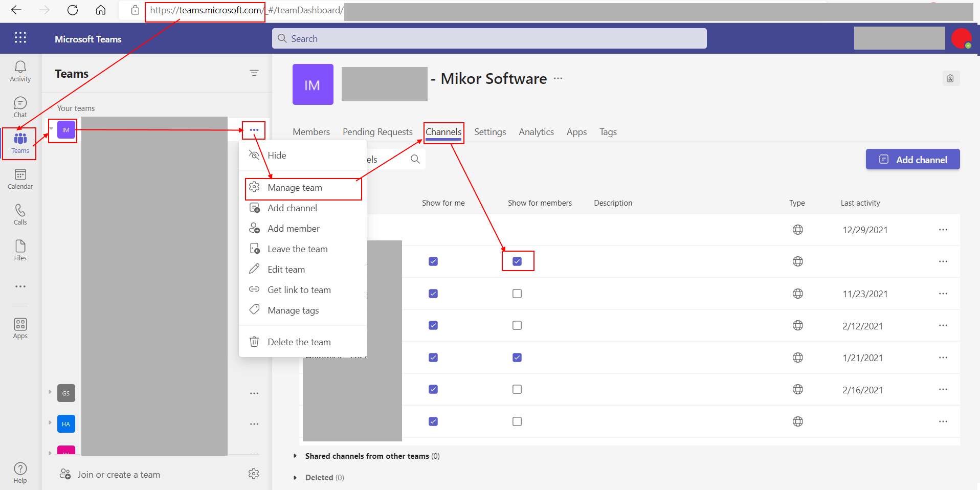Show more apps via rail ellipsis
This screenshot has height=490, width=980.
click(20, 286)
